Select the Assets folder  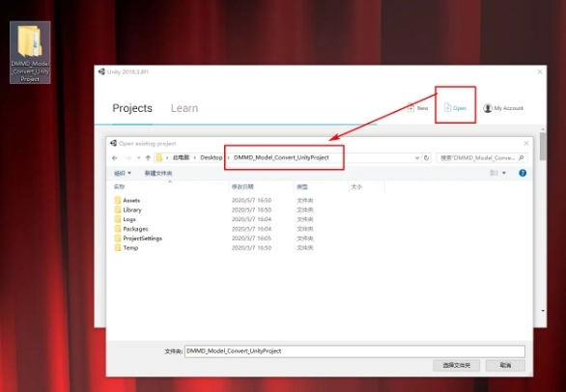click(x=131, y=200)
